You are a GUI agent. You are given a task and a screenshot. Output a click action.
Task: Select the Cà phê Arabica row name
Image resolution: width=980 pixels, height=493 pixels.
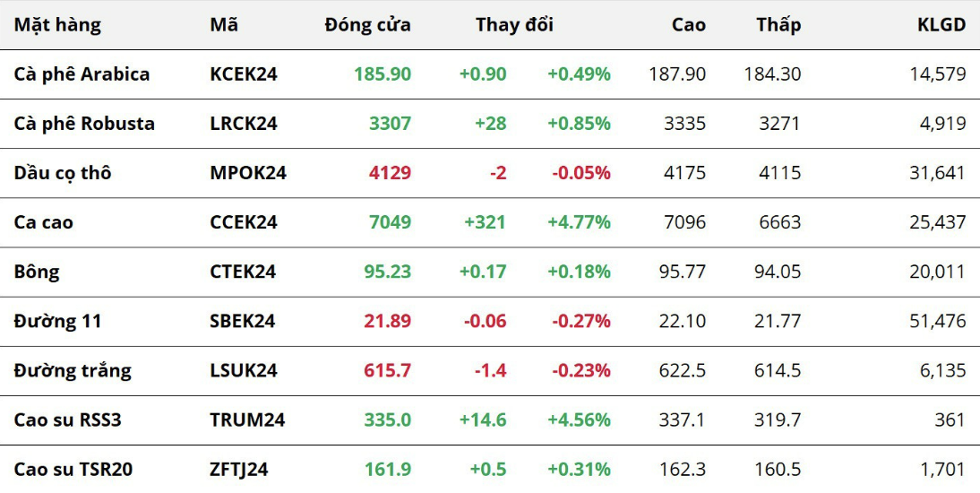pos(82,74)
